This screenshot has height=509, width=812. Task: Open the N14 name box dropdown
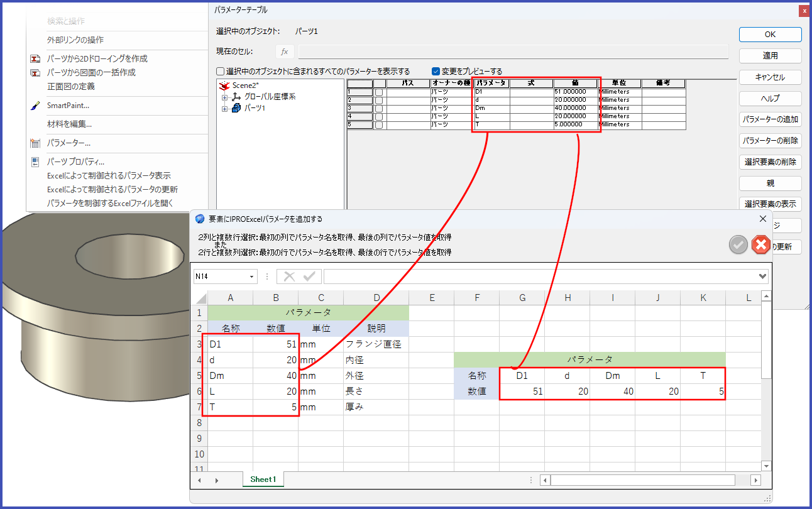(252, 276)
